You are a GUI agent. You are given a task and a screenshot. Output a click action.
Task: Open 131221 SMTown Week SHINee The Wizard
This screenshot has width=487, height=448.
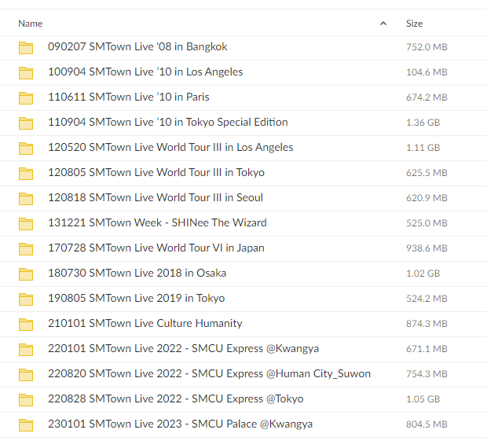pos(157,222)
